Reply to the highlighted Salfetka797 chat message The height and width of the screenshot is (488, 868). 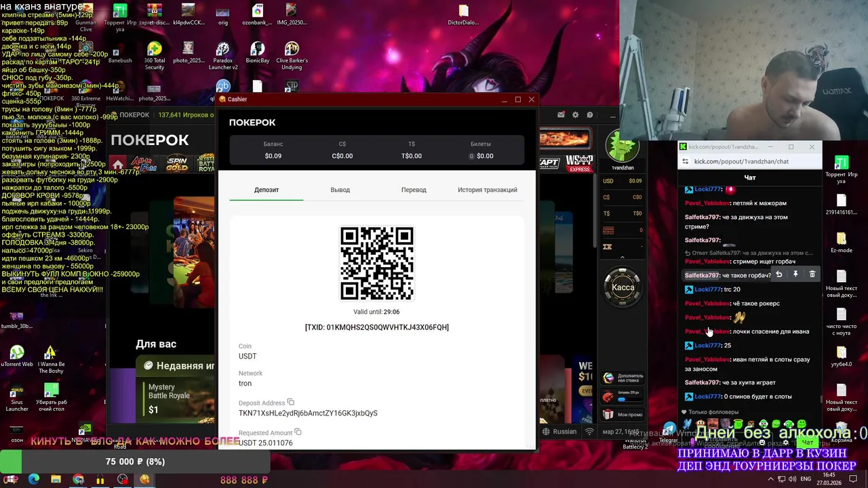779,274
